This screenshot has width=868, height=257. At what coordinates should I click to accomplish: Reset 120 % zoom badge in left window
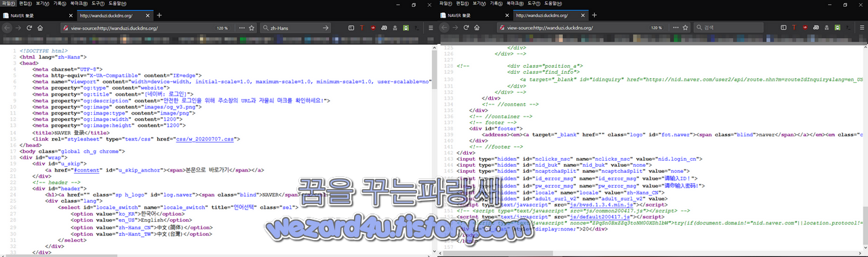[222, 28]
